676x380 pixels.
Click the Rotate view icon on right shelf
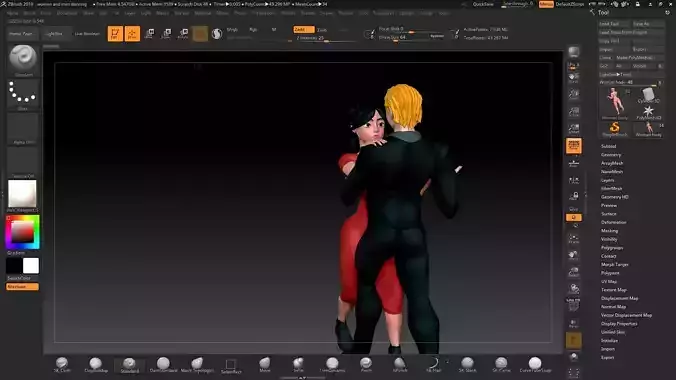pos(573,289)
